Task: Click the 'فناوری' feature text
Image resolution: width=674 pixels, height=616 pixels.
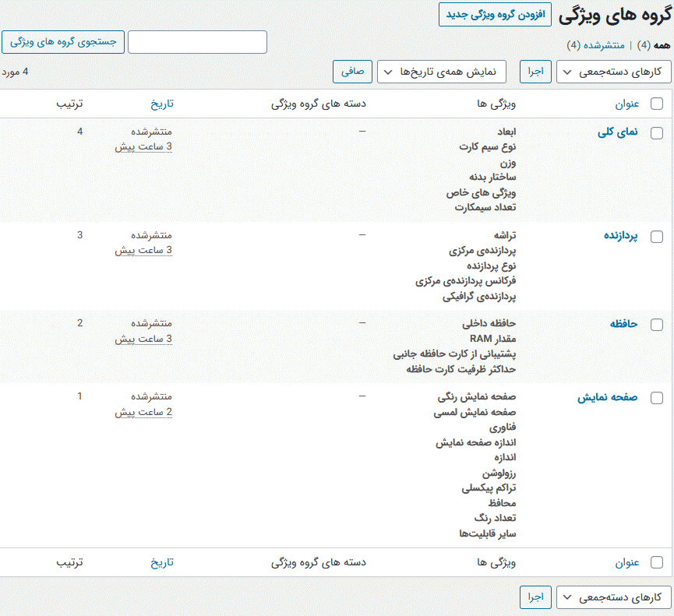Action: pos(503,428)
